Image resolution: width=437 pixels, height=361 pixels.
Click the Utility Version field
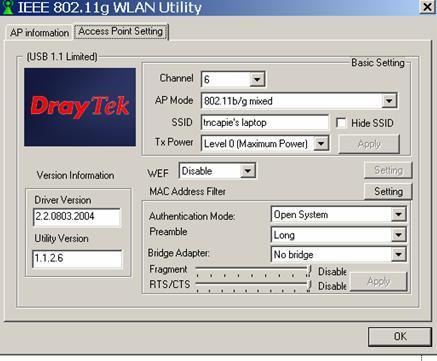coord(77,259)
